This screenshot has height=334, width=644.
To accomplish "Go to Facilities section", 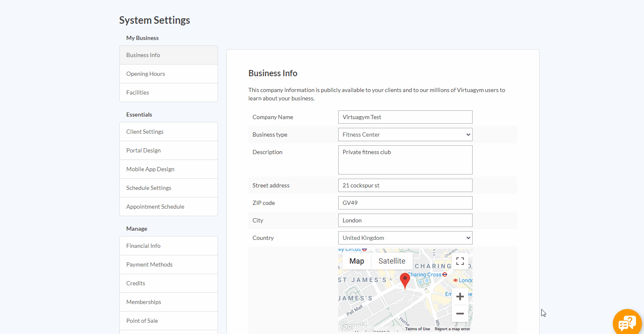I will click(168, 92).
